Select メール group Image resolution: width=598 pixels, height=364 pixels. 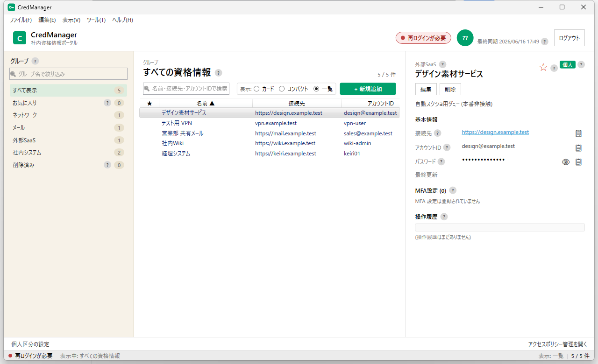68,128
